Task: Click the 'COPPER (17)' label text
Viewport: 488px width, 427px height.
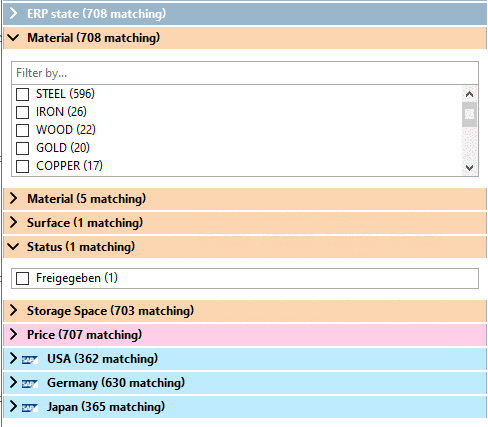Action: pos(69,166)
